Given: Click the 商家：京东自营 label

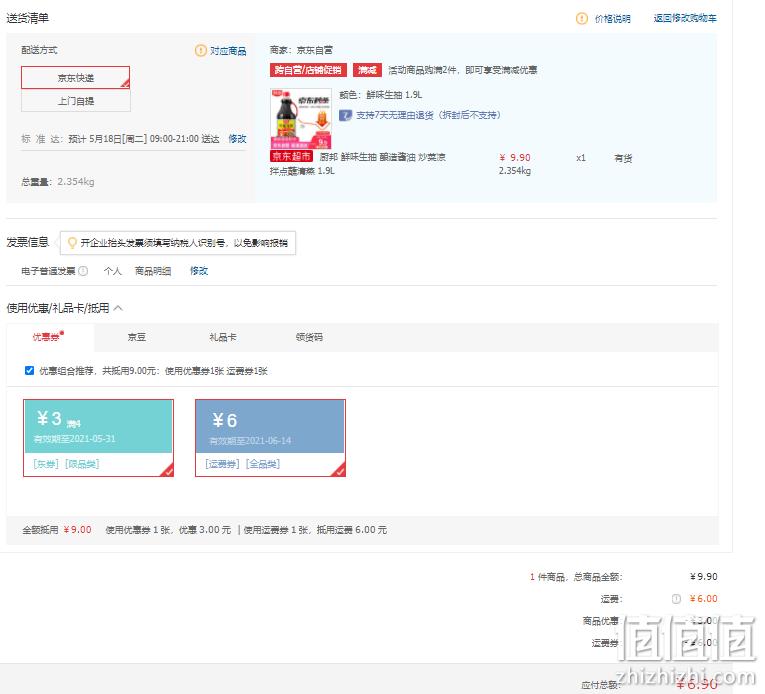Looking at the screenshot, I should click(301, 50).
